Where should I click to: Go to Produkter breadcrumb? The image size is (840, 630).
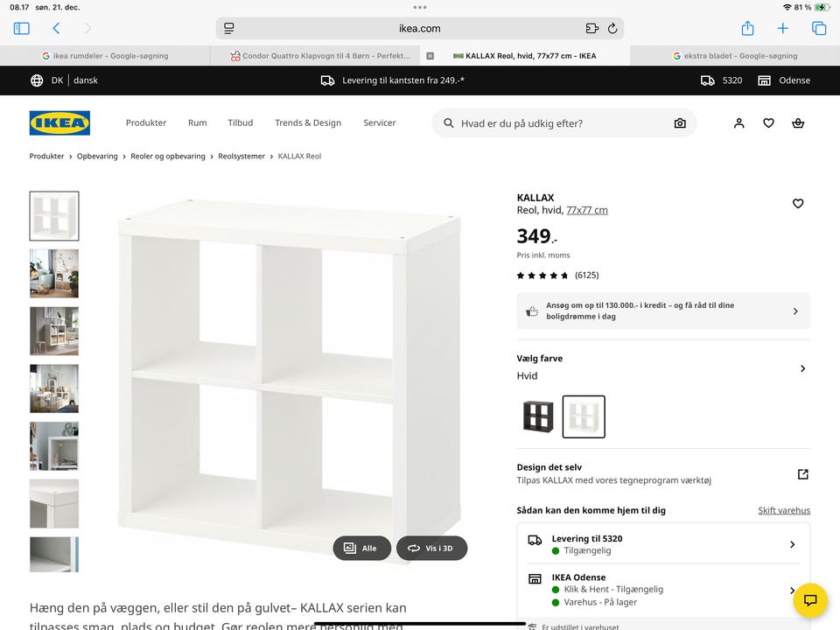(x=46, y=156)
